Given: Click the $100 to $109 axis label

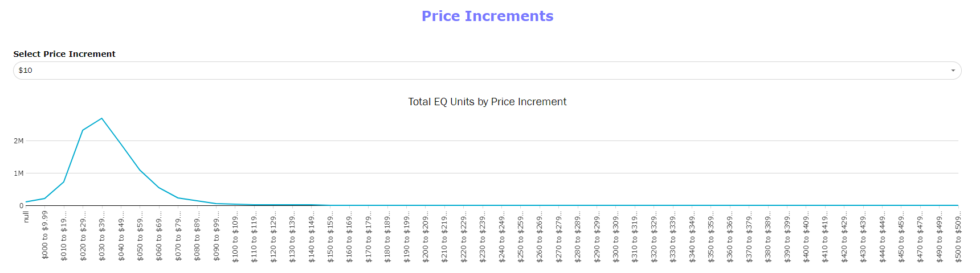Looking at the screenshot, I should pos(235,235).
